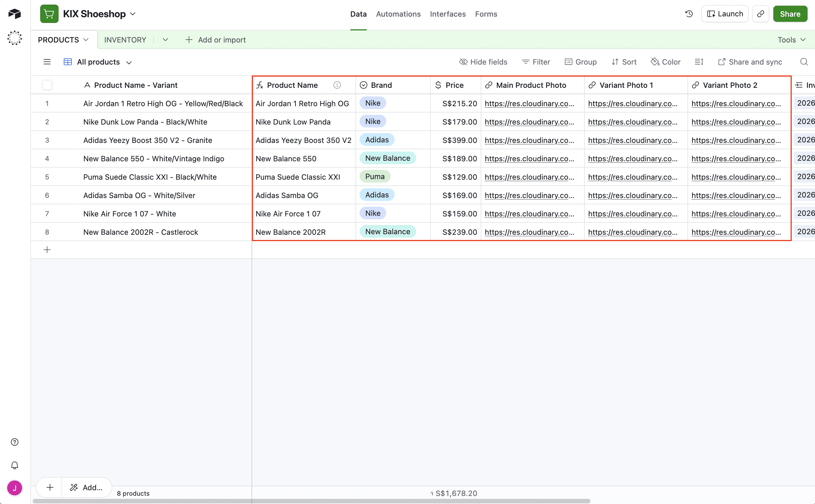Screen dimensions: 815x504
Task: Add a new record with the plus row
Action: coord(47,250)
